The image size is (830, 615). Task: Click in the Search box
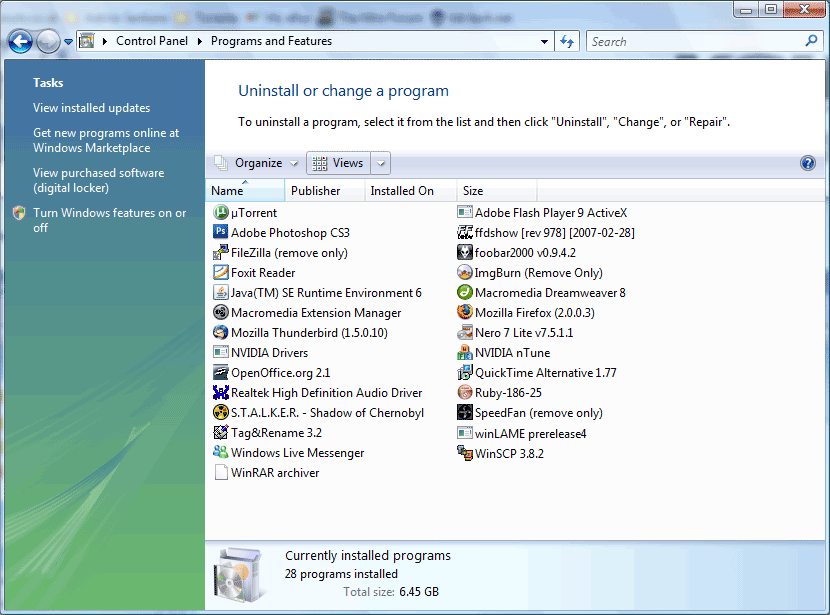(694, 41)
